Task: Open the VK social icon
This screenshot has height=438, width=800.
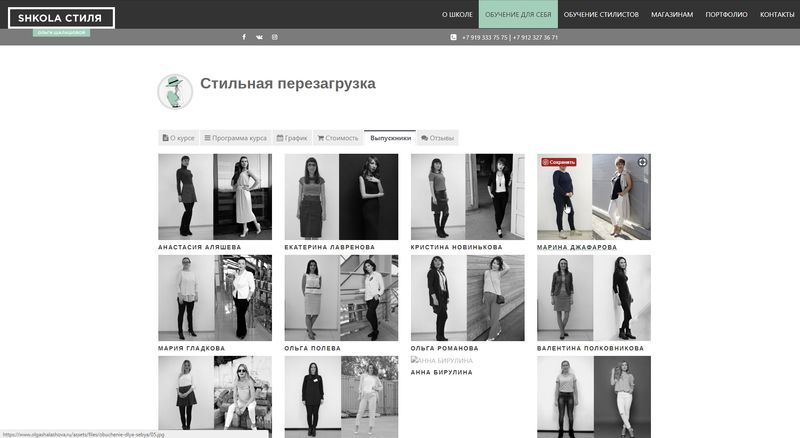Action: click(259, 37)
